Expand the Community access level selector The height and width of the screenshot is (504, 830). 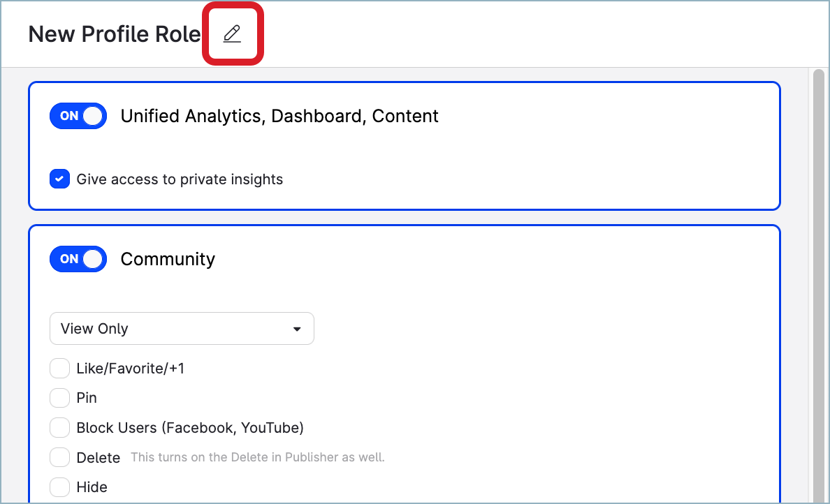tap(182, 328)
